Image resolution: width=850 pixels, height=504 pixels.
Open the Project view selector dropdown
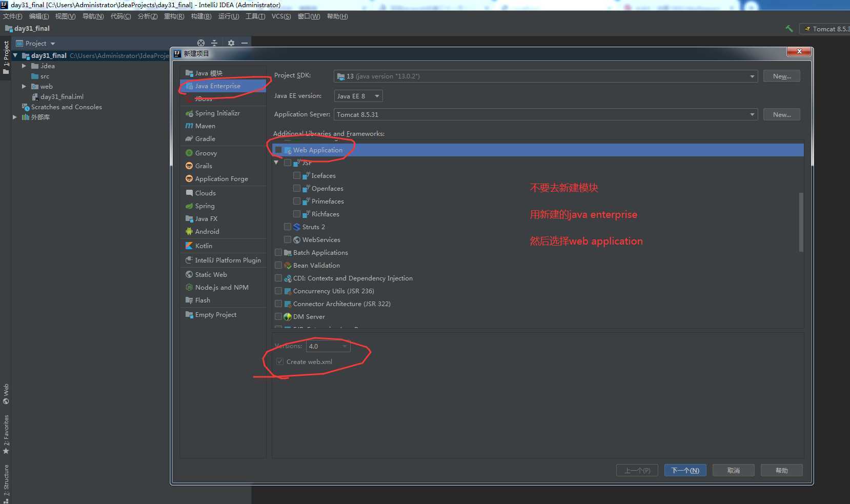click(x=35, y=43)
